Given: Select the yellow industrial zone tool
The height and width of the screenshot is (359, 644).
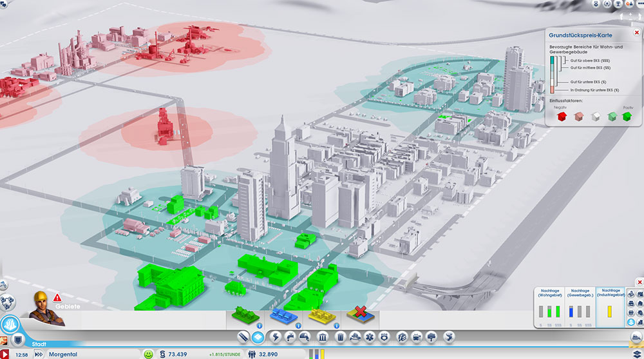Looking at the screenshot, I should [321, 316].
